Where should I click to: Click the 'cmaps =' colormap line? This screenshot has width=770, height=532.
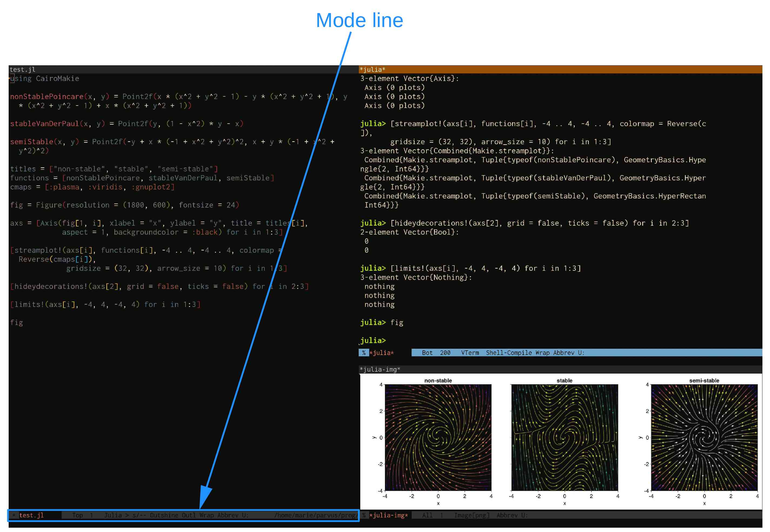[x=92, y=187]
